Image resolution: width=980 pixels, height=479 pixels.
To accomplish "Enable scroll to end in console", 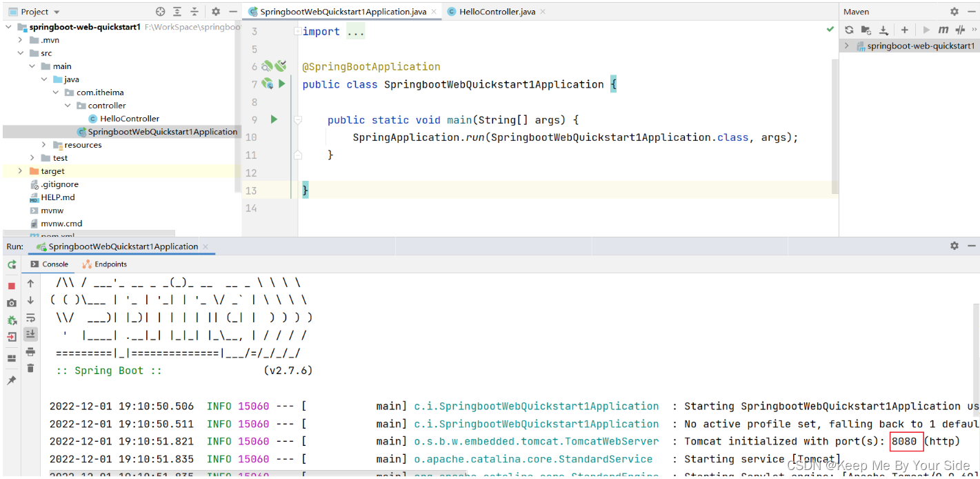I will (30, 334).
